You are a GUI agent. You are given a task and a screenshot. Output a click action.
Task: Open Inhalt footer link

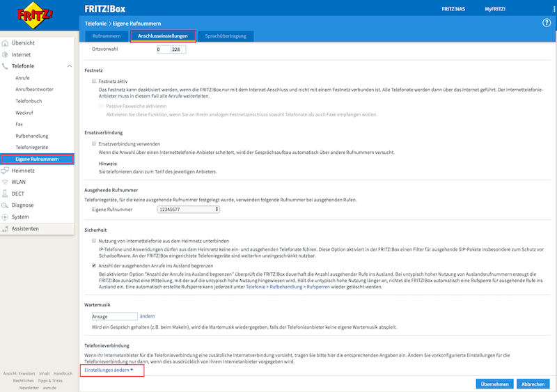click(45, 373)
